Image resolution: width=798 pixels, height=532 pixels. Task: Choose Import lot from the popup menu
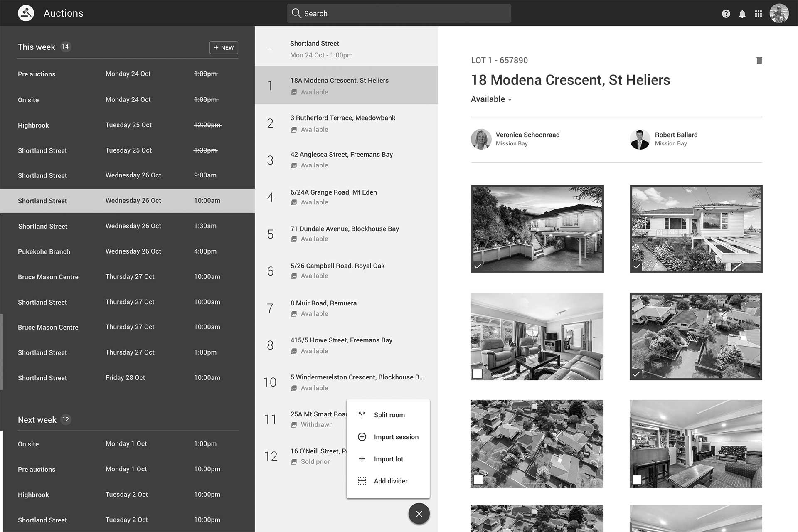point(388,459)
